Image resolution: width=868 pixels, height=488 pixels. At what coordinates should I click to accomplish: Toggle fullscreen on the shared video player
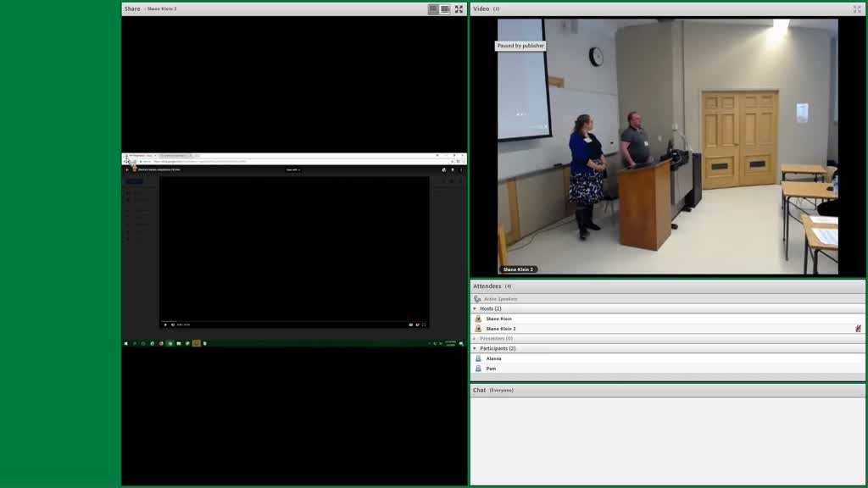point(424,324)
